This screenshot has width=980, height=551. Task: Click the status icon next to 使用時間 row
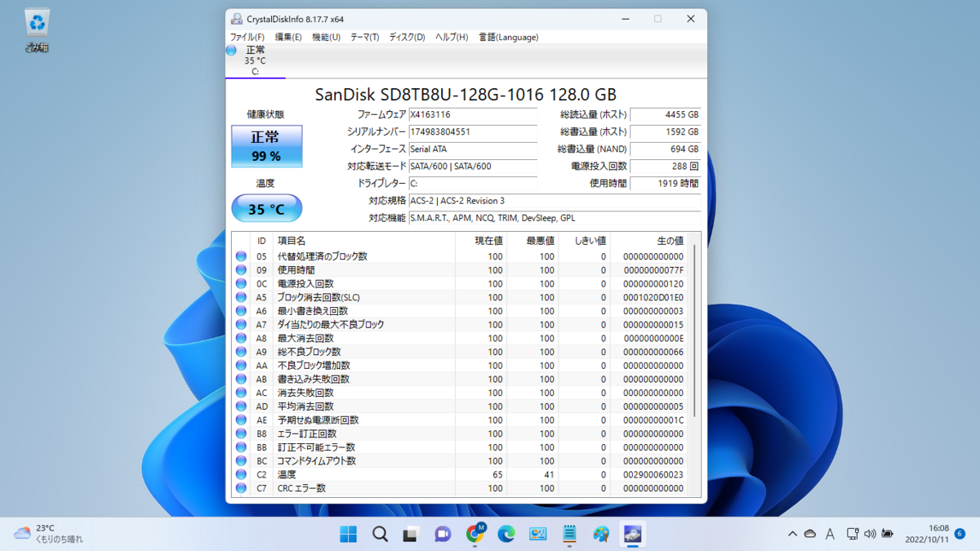(x=241, y=269)
